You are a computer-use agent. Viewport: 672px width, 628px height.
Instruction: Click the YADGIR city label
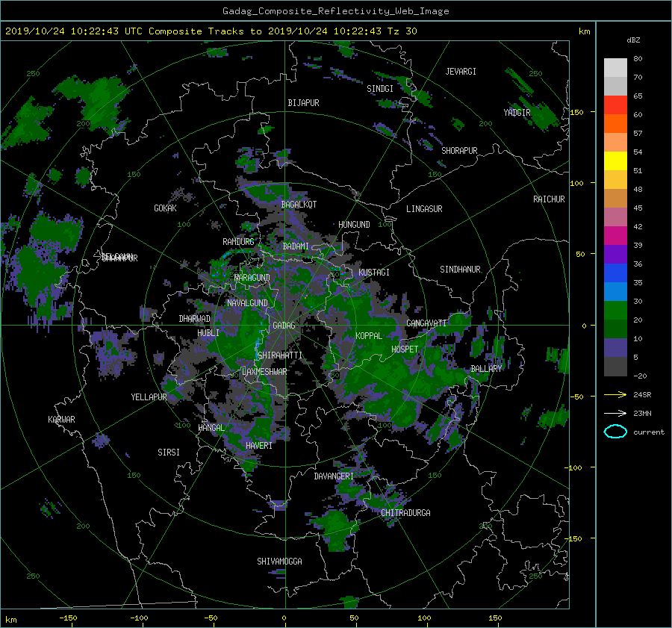[517, 113]
